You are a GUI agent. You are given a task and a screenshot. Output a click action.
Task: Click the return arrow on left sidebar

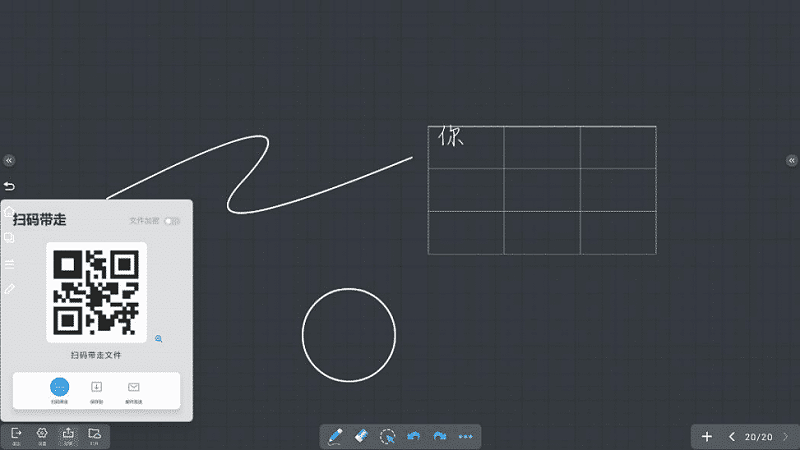[x=9, y=186]
